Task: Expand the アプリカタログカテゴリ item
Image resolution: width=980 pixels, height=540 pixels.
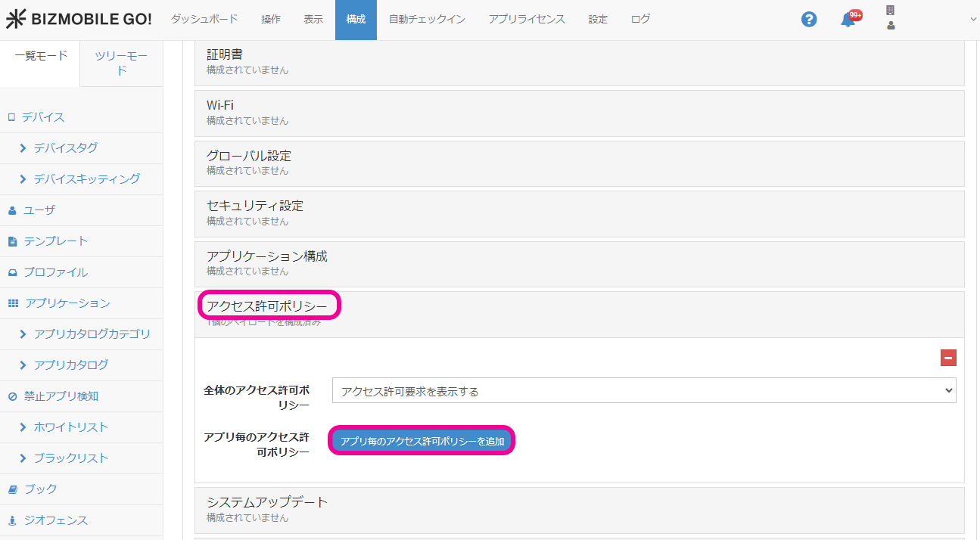Action: pos(92,334)
